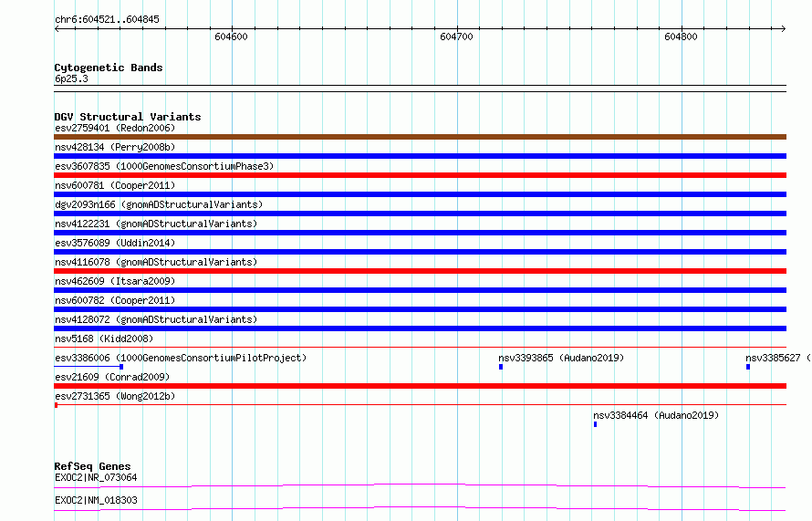This screenshot has width=812, height=521.
Task: Click the red block starting esv2731365's line
Action: [x=56, y=405]
